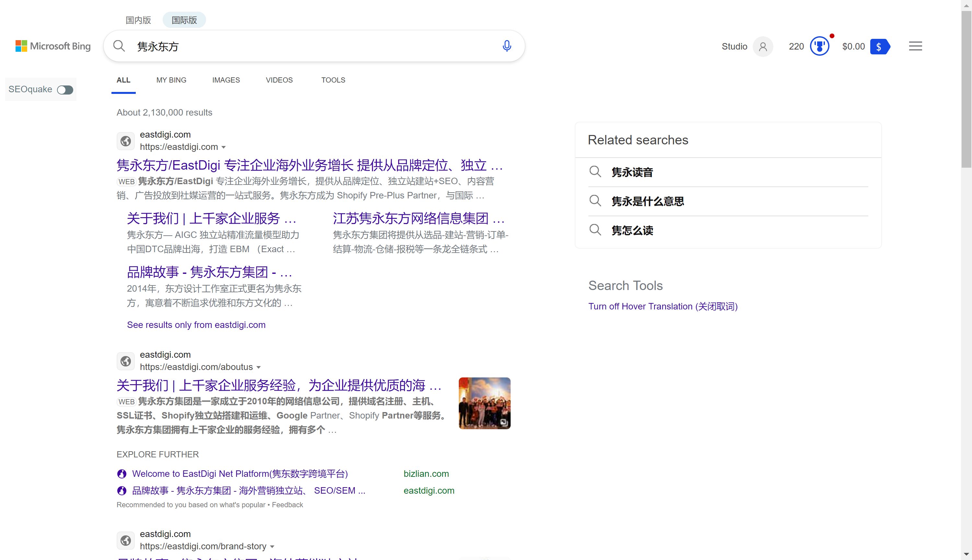The image size is (972, 560).
Task: Expand dropdown arrow beside eastdigi.com/brand-story URL
Action: tap(272, 546)
